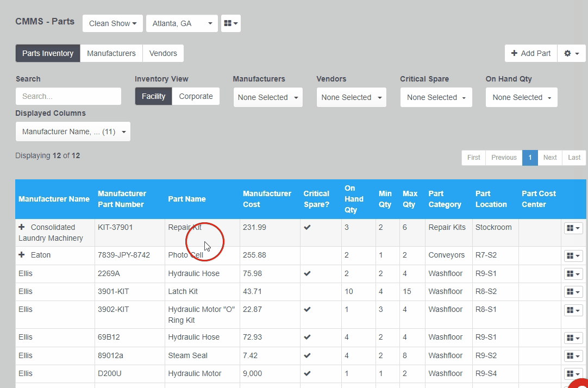Open the Clean Show dropdown

(112, 23)
